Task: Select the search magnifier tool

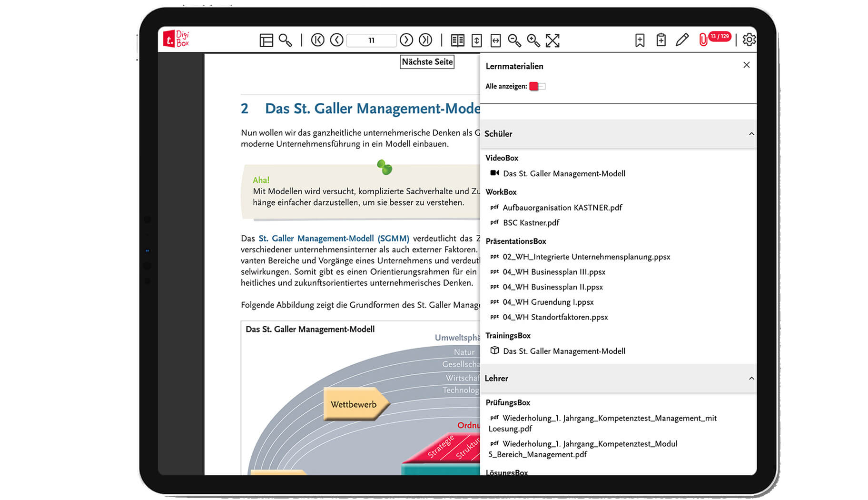Action: point(286,41)
